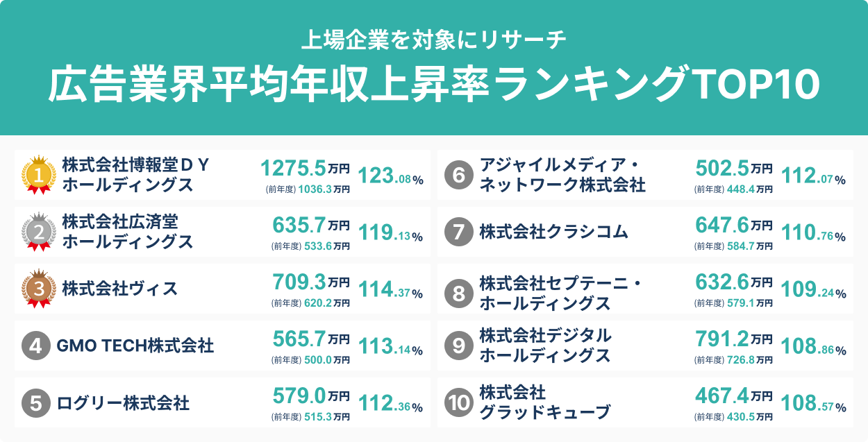This screenshot has height=442, width=868.
Task: Click the 株式会社クラシコム company name
Action: pos(553,232)
